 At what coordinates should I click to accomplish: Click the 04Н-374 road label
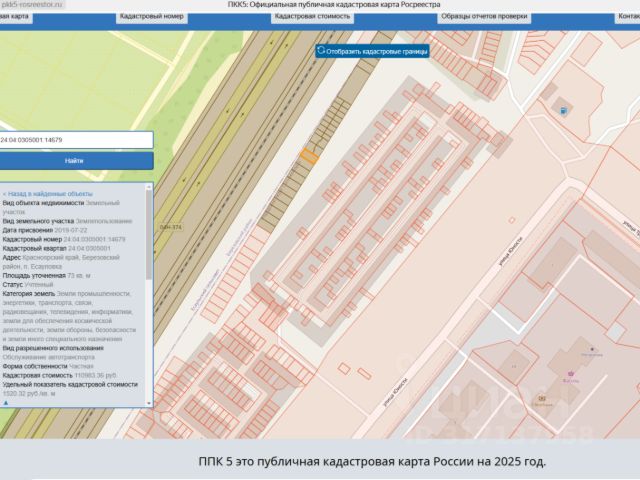click(171, 227)
